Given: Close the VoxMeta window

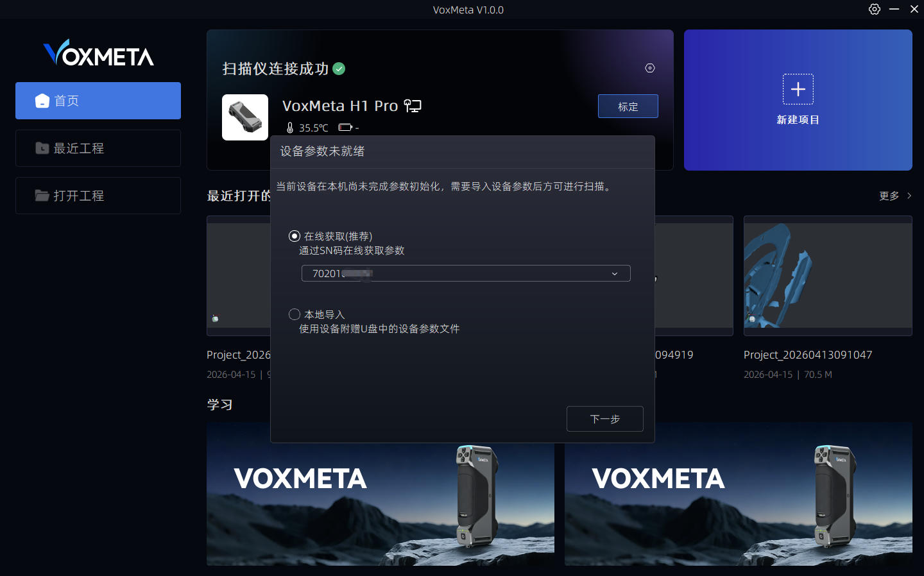Looking at the screenshot, I should 914,9.
